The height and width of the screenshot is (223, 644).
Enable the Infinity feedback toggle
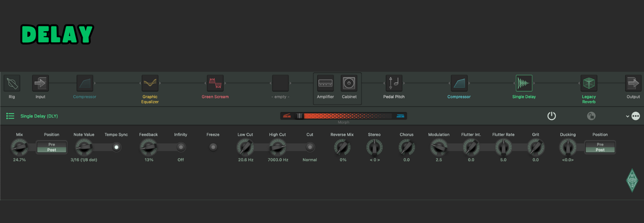tap(181, 147)
